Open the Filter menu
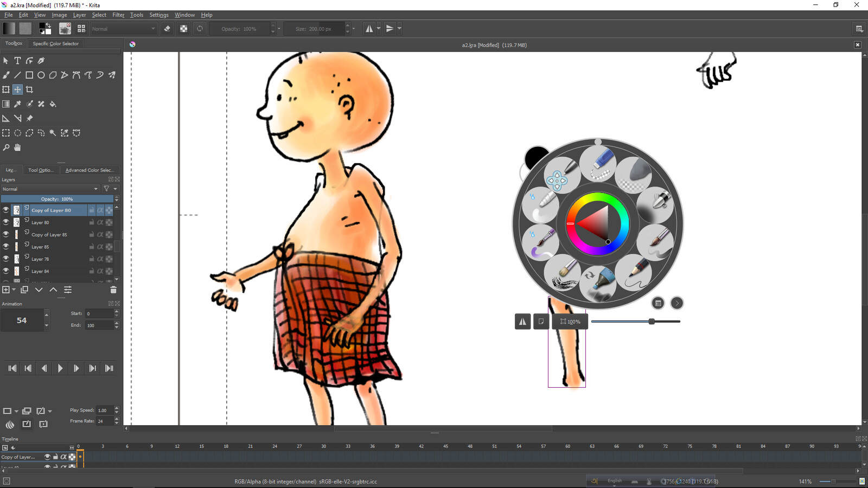This screenshot has height=488, width=868. [x=118, y=15]
